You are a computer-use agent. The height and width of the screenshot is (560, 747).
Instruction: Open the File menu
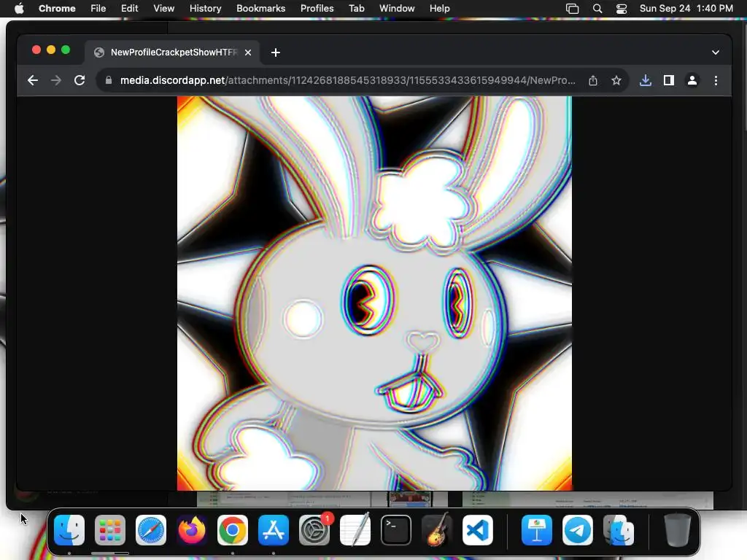coord(98,9)
